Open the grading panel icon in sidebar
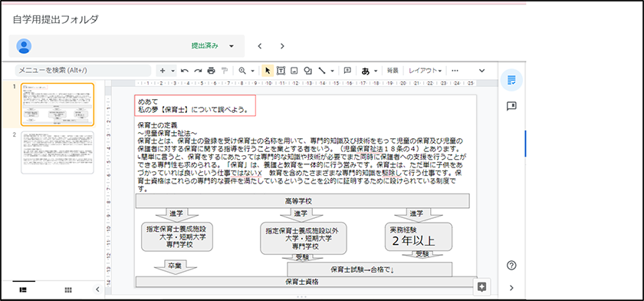Screen dimensions: 644x301 pyautogui.click(x=511, y=80)
